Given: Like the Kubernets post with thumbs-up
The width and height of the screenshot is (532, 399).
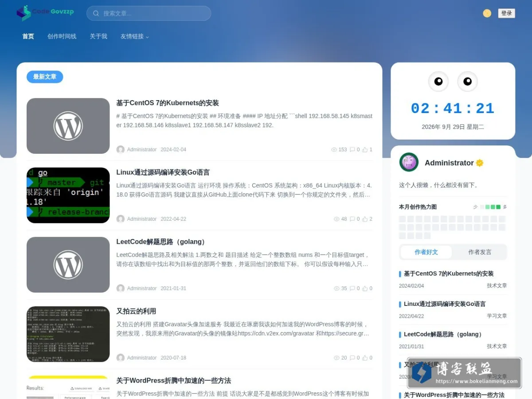Looking at the screenshot, I should tap(365, 149).
